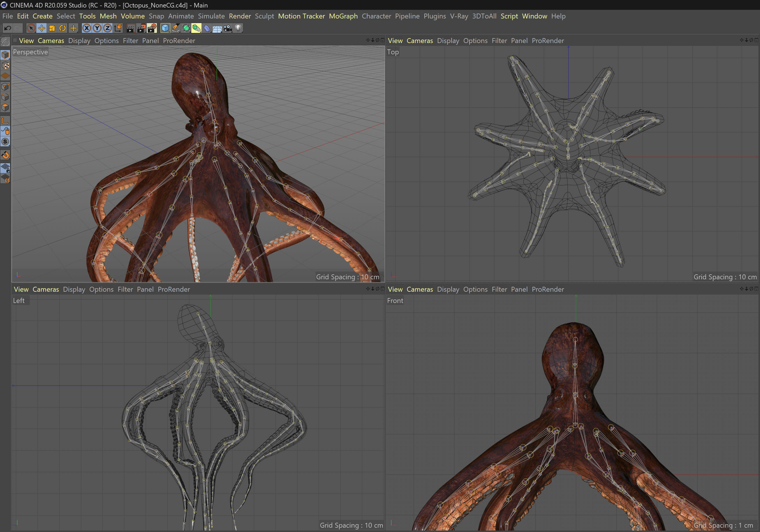Open Front viewport's Cameras menu
The image size is (760, 532).
420,289
